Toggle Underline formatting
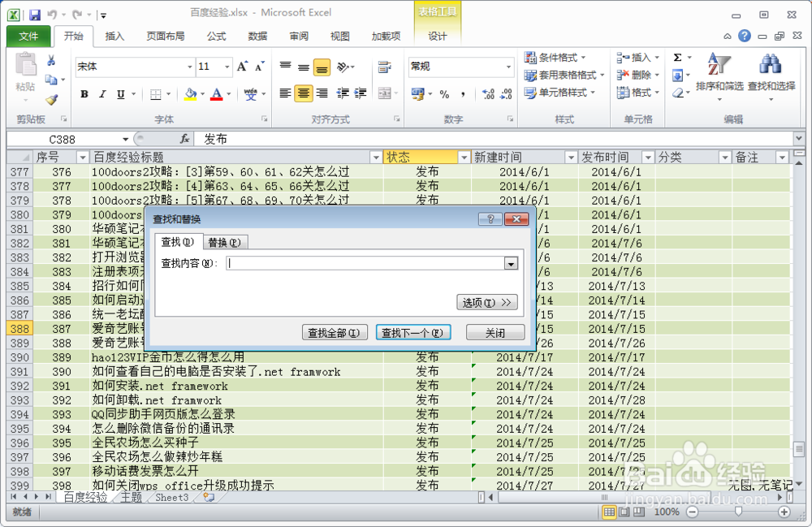 [x=120, y=94]
